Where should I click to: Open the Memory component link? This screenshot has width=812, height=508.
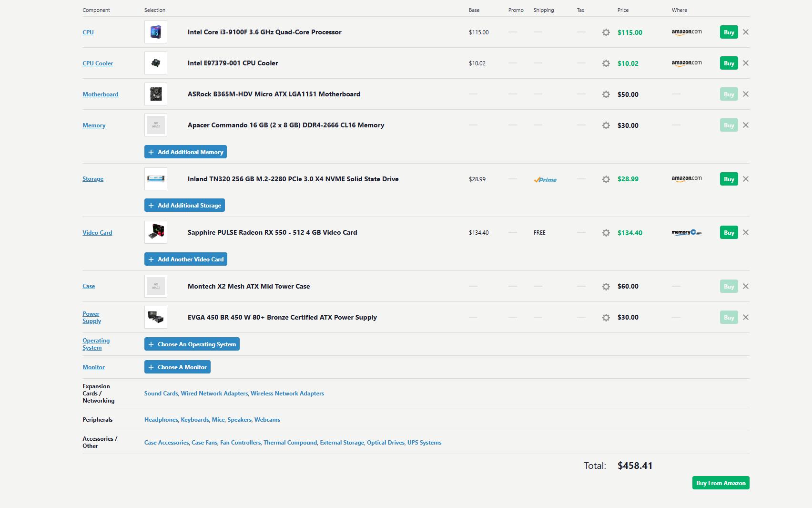click(x=94, y=125)
